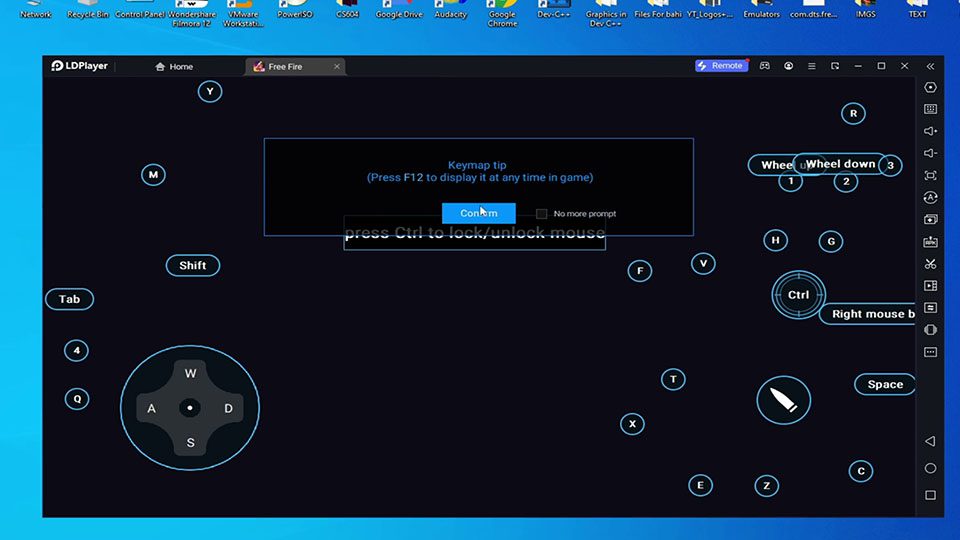Click the Android back triangle button
The image size is (960, 540).
930,441
